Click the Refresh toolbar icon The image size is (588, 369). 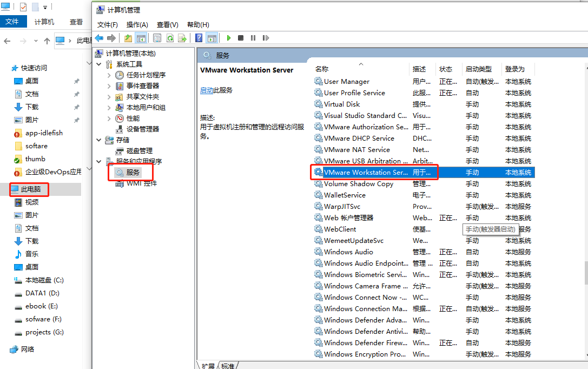pos(170,38)
